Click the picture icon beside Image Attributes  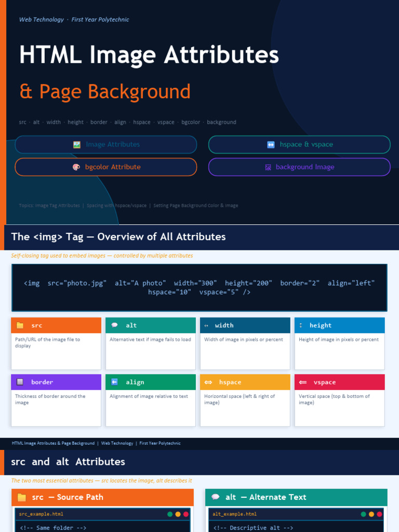(77, 144)
